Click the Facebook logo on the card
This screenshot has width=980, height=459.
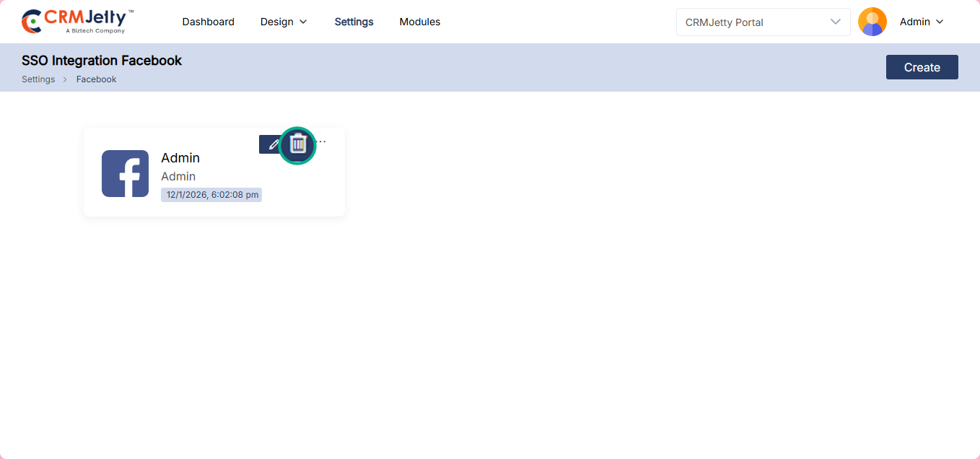point(125,173)
